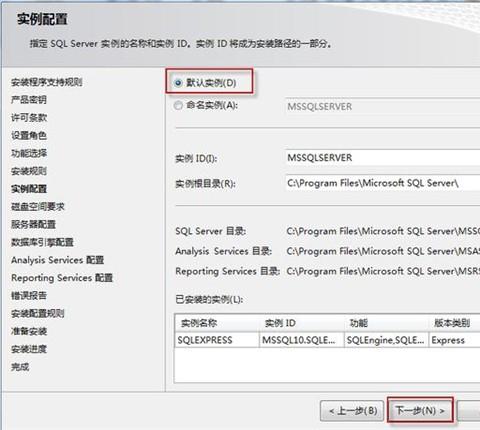Open 完成 step in sidebar
480x430 pixels.
[20, 367]
